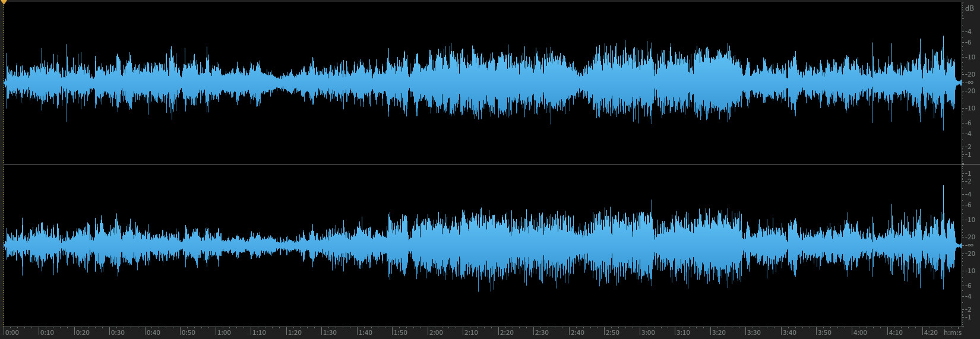The height and width of the screenshot is (339, 980).
Task: Click 2:10 on the time ruler
Action: [471, 332]
